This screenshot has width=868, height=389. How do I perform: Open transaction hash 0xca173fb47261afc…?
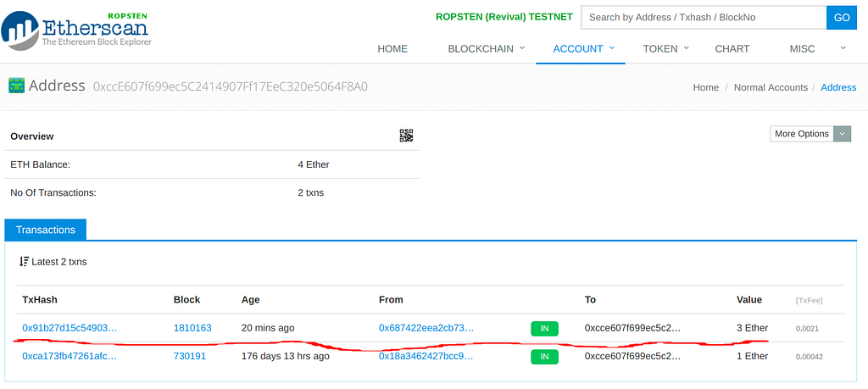[x=70, y=356]
